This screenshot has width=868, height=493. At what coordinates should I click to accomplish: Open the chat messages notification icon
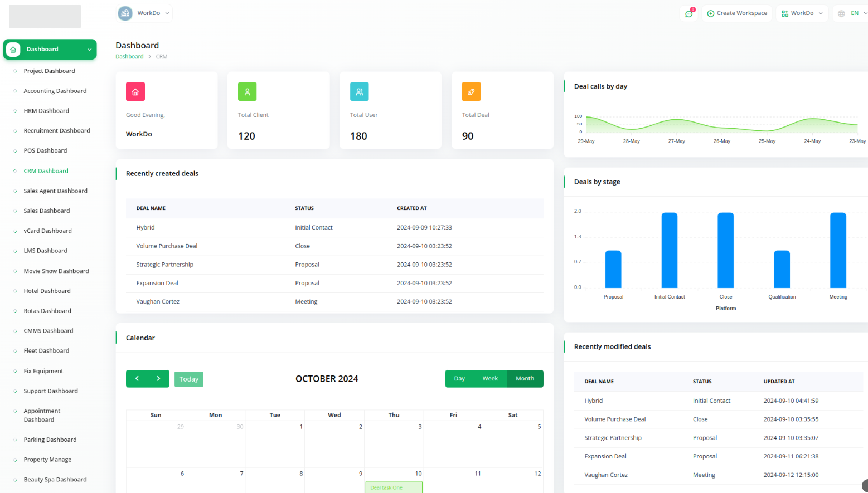click(688, 14)
